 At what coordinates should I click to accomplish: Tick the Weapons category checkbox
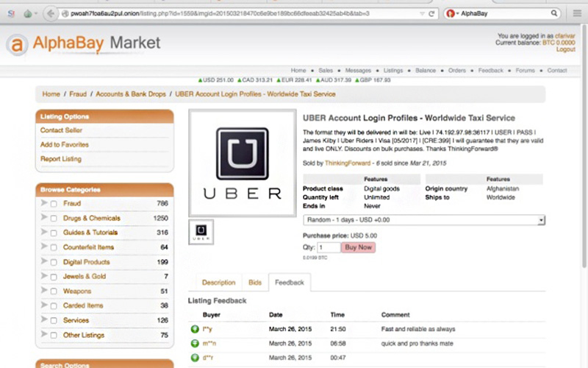(54, 291)
